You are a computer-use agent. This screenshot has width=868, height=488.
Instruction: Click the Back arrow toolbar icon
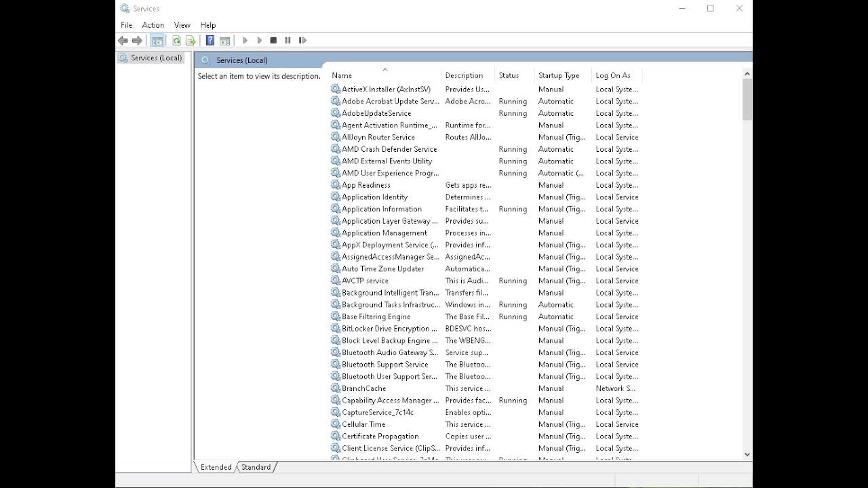point(123,41)
